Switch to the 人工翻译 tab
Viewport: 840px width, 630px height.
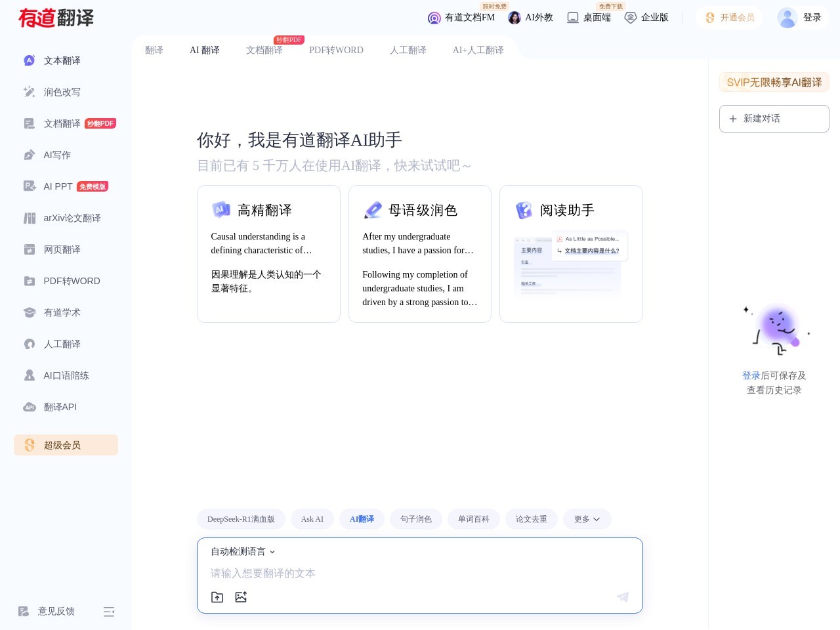[x=408, y=50]
